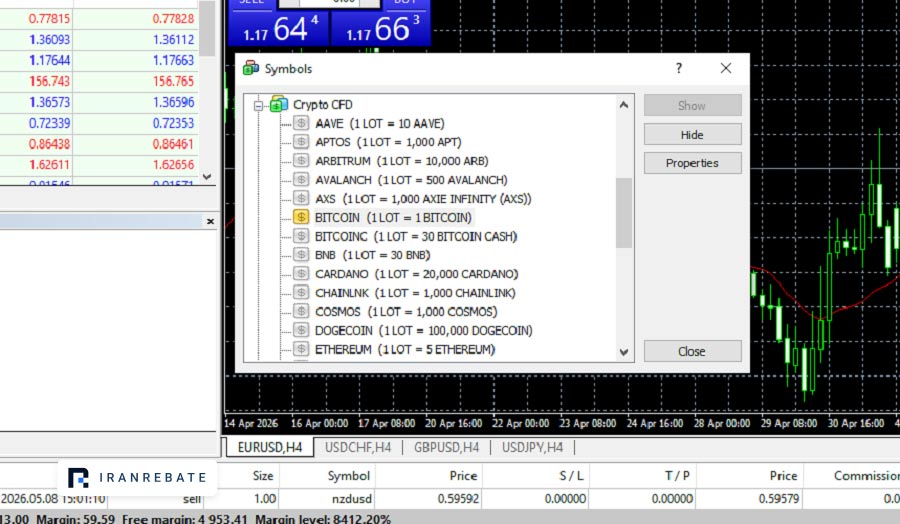Click the Market Watch scroll down arrow

click(207, 177)
